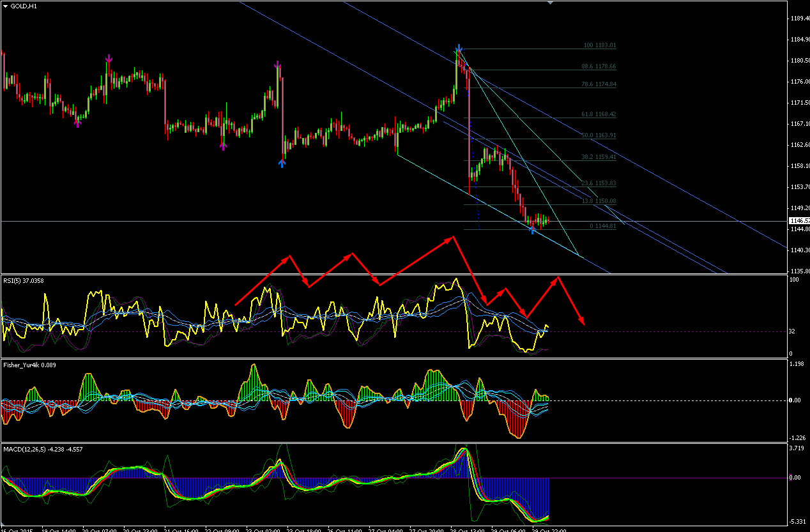
Task: Select the 50.0 1163.91 Fibonacci level
Action: 599,135
